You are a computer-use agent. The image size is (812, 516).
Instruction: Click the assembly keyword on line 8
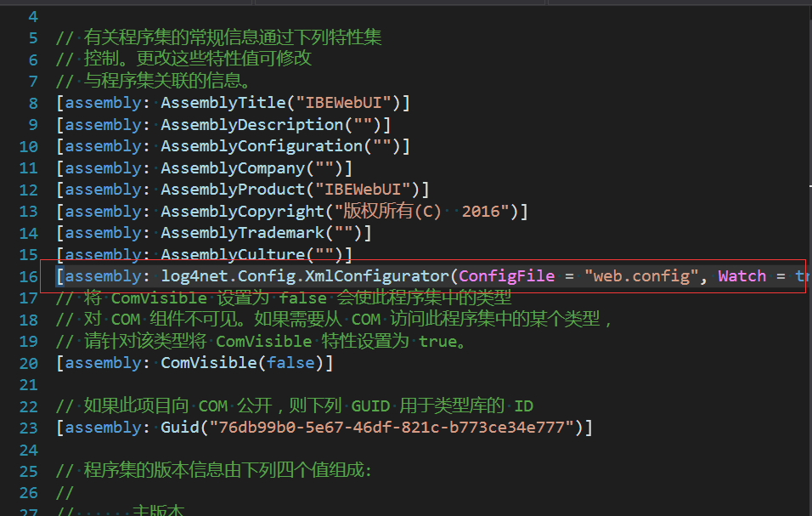(x=103, y=103)
